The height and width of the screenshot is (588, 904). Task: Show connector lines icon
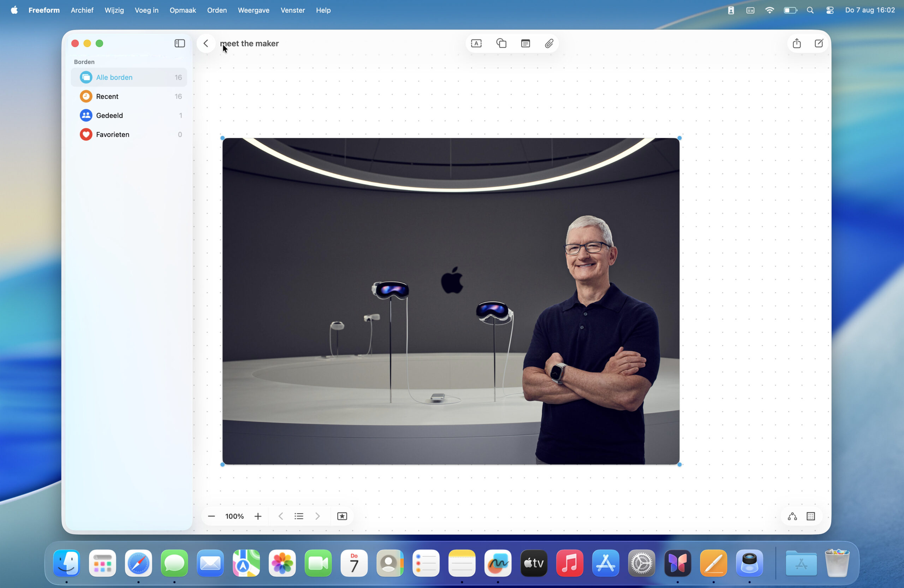click(x=792, y=516)
